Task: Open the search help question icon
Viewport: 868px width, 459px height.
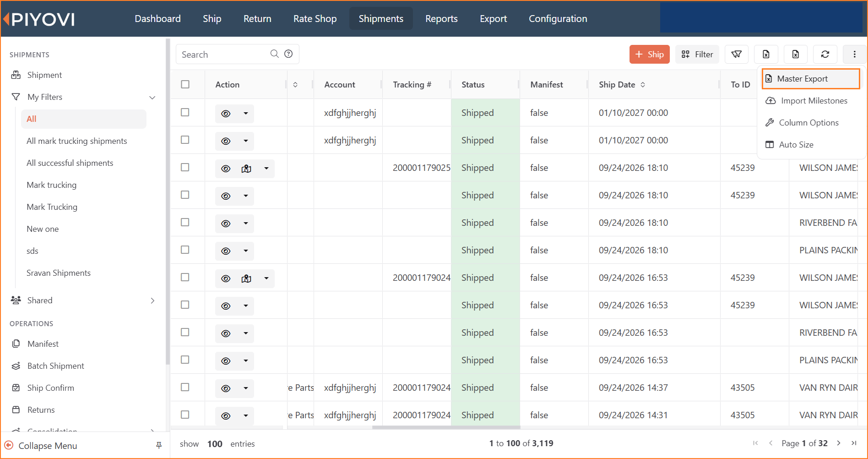Action: click(x=288, y=54)
